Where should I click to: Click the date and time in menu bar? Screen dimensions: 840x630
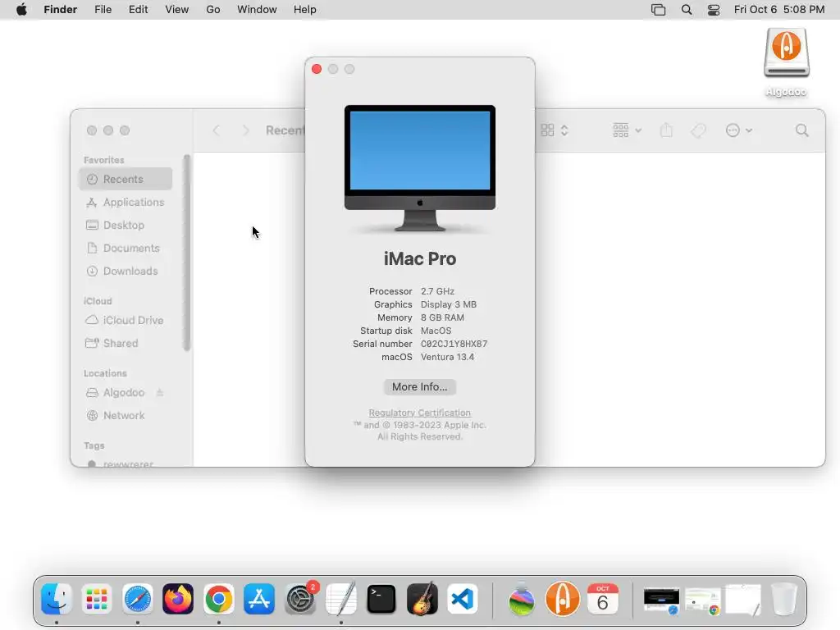779,10
